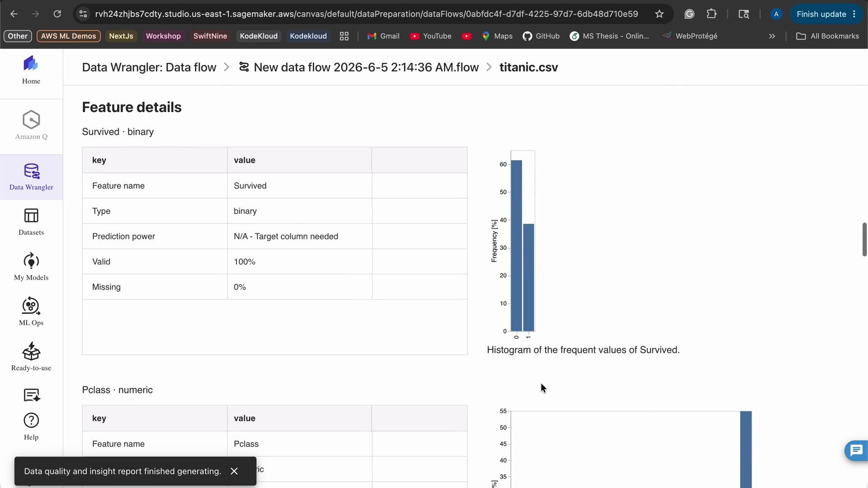
Task: Click the 'Prediction power' key cell
Action: click(155, 236)
